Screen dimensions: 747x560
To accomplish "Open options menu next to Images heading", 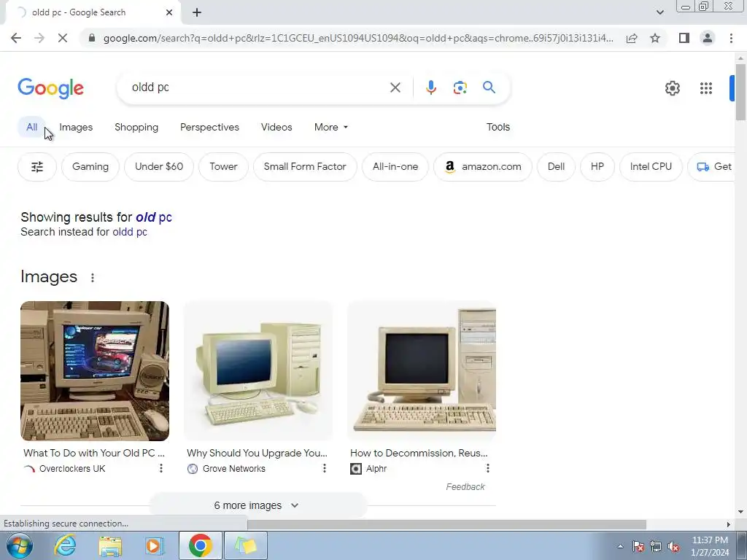I will [93, 278].
